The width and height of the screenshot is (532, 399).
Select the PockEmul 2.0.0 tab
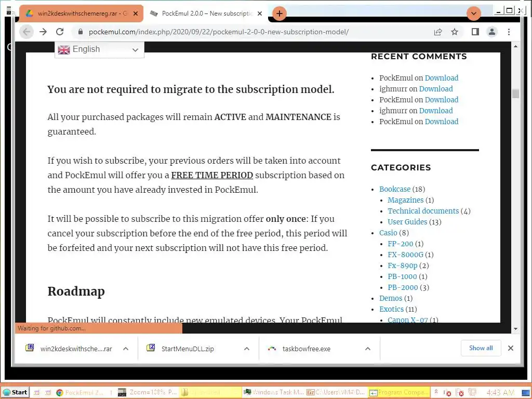coord(206,14)
